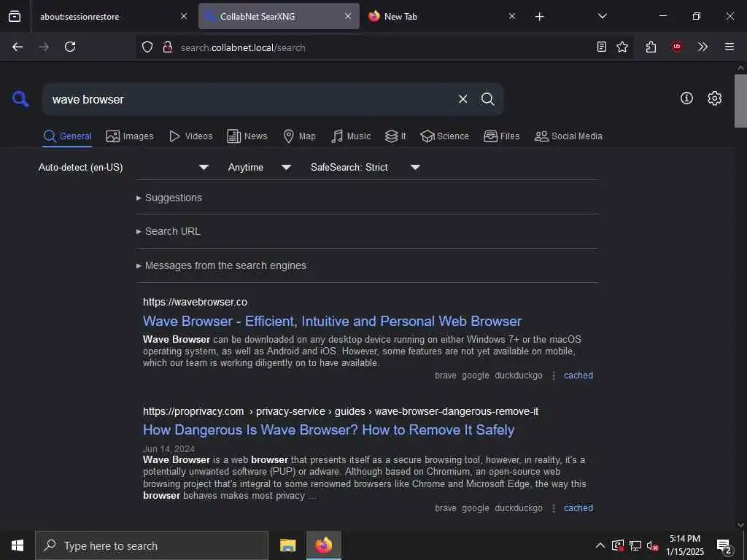
Task: Open the uBlock Origin extension icon
Action: click(x=677, y=47)
